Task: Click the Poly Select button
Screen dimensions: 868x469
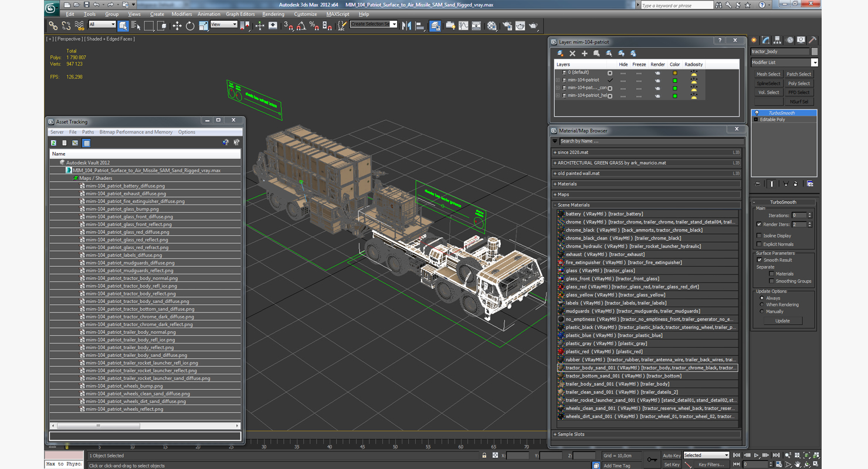Action: (799, 83)
